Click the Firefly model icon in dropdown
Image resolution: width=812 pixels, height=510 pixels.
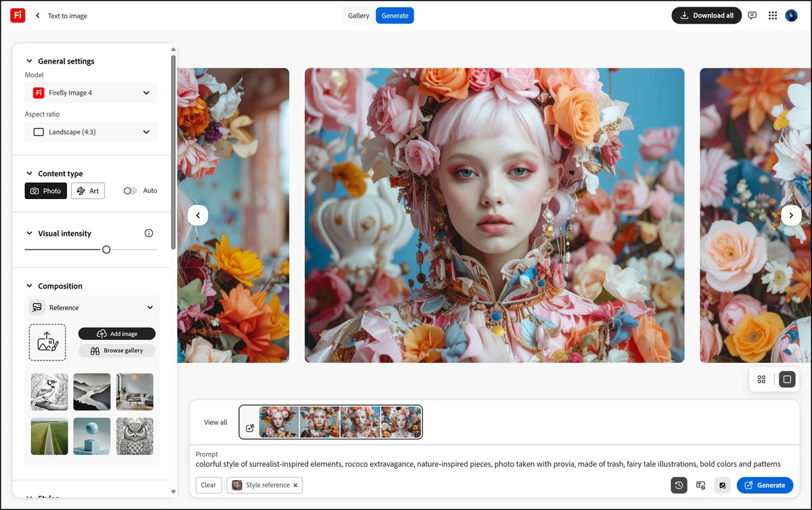pyautogui.click(x=39, y=93)
